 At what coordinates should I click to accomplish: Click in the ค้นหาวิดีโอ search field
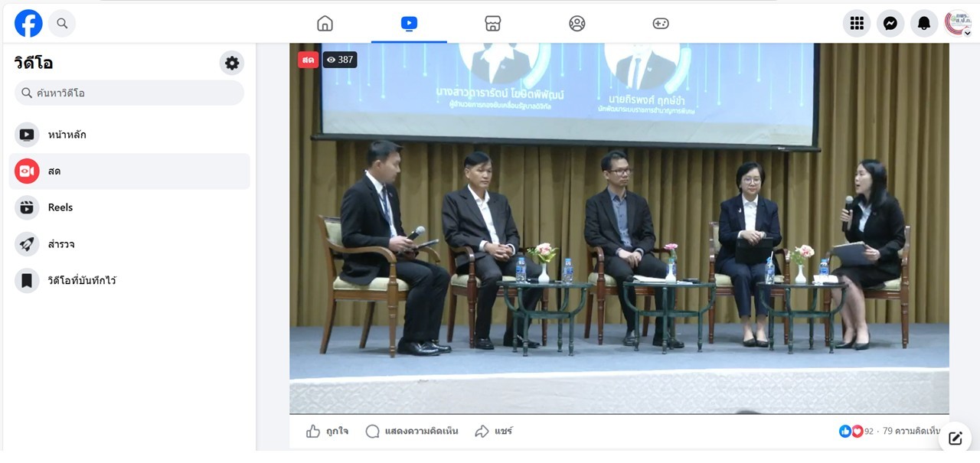(129, 93)
